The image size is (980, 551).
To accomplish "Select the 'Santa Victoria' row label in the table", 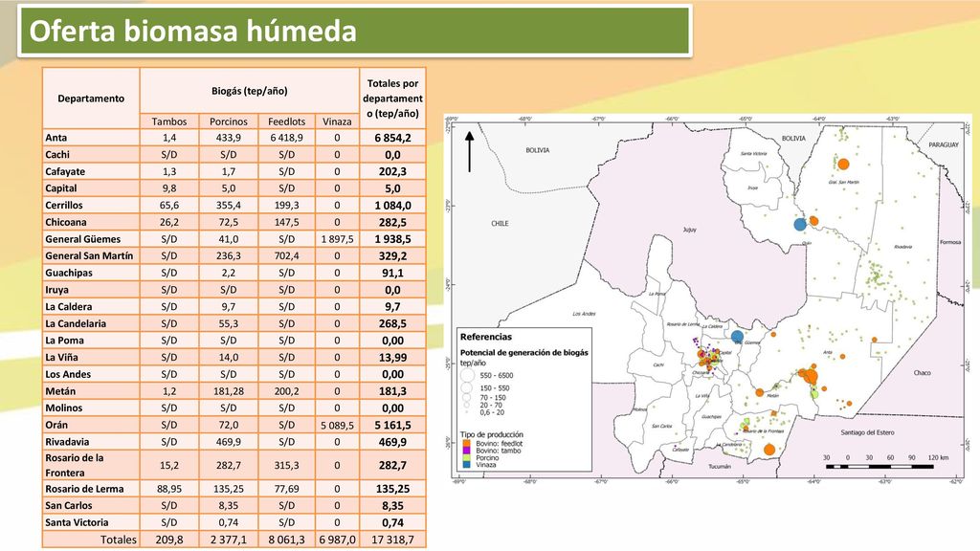I will [x=77, y=522].
